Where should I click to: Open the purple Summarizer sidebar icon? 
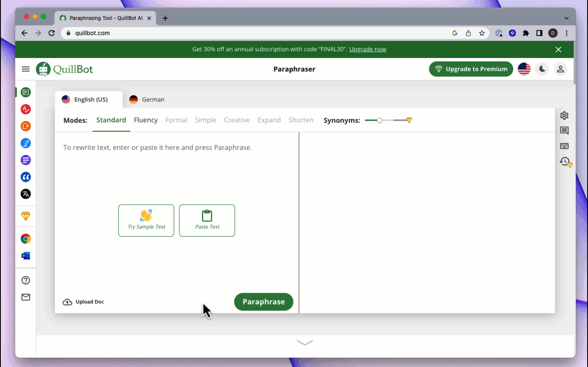coord(26,160)
